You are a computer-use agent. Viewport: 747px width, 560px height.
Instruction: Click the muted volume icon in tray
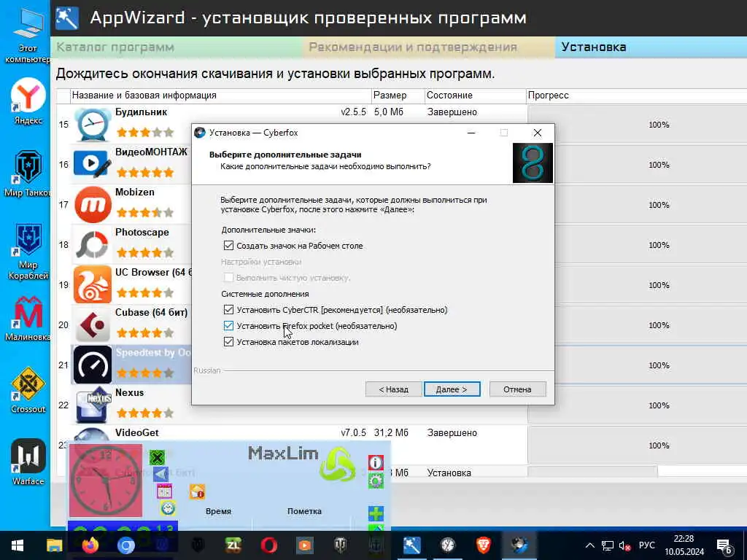(x=624, y=545)
